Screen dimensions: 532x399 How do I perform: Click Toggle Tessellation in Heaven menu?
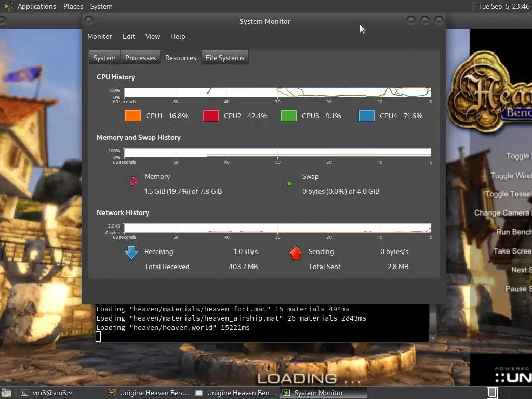508,194
